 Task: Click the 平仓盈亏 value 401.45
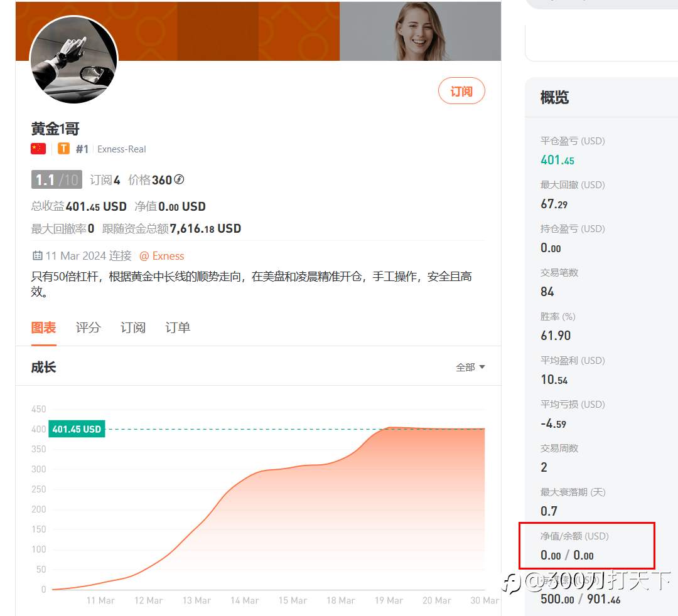(557, 160)
